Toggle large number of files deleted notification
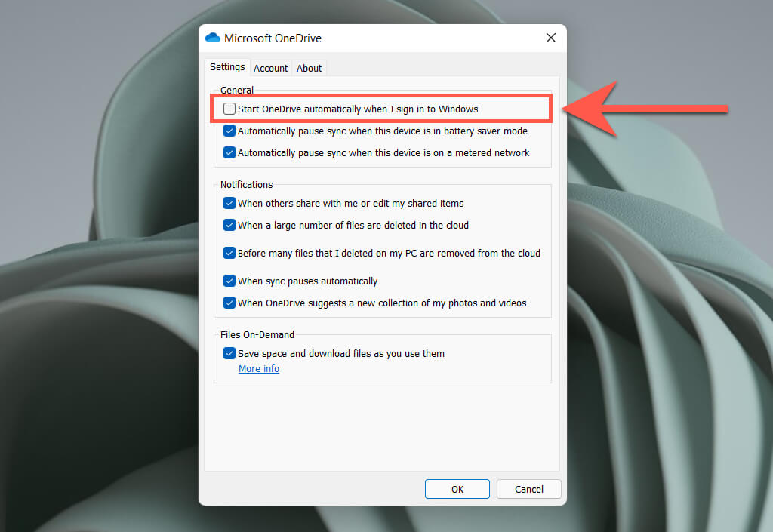The width and height of the screenshot is (773, 532). click(229, 225)
